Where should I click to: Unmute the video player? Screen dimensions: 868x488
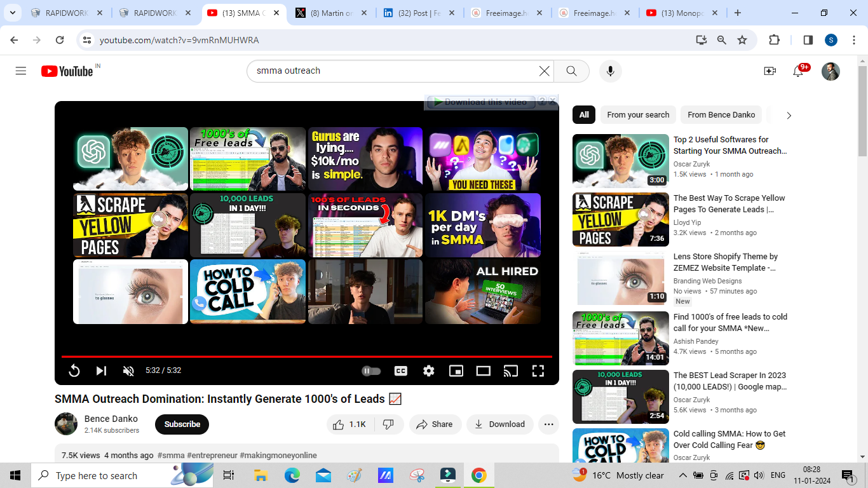pyautogui.click(x=128, y=370)
